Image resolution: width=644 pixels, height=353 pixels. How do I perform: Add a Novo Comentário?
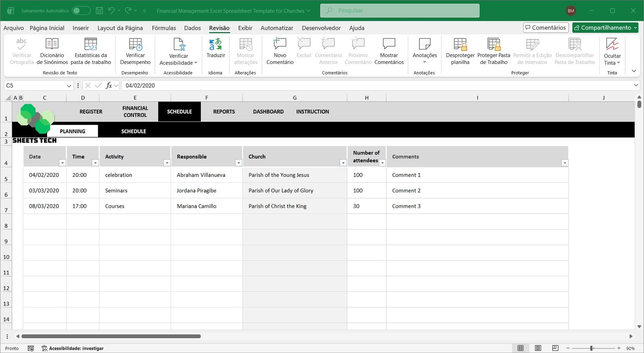tap(280, 44)
